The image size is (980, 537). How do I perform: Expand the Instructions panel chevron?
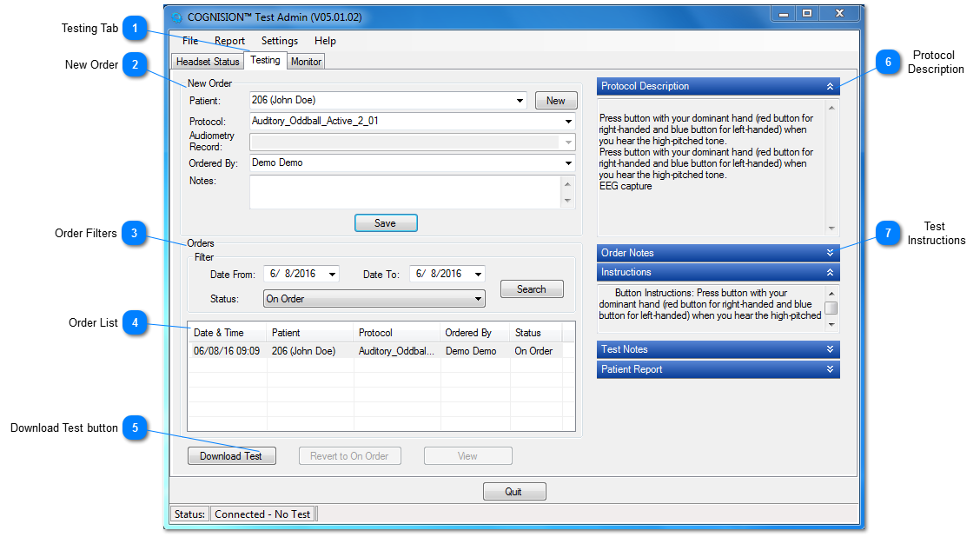pos(830,273)
